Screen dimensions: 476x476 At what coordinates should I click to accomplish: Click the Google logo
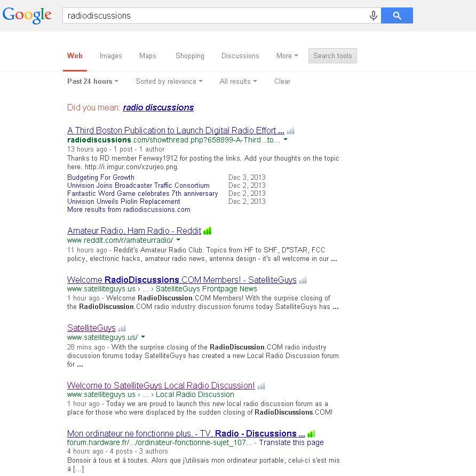[x=27, y=15]
